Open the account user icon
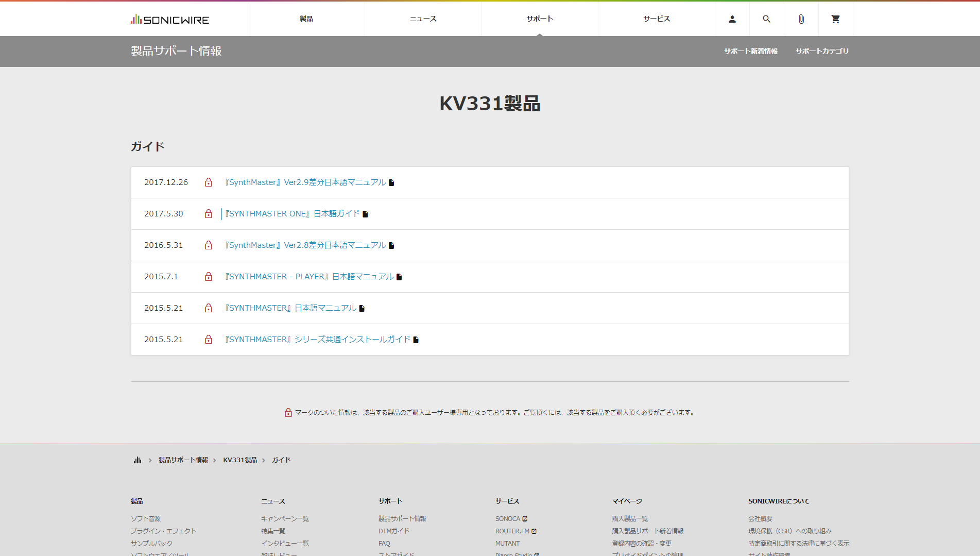The height and width of the screenshot is (556, 980). point(732,19)
